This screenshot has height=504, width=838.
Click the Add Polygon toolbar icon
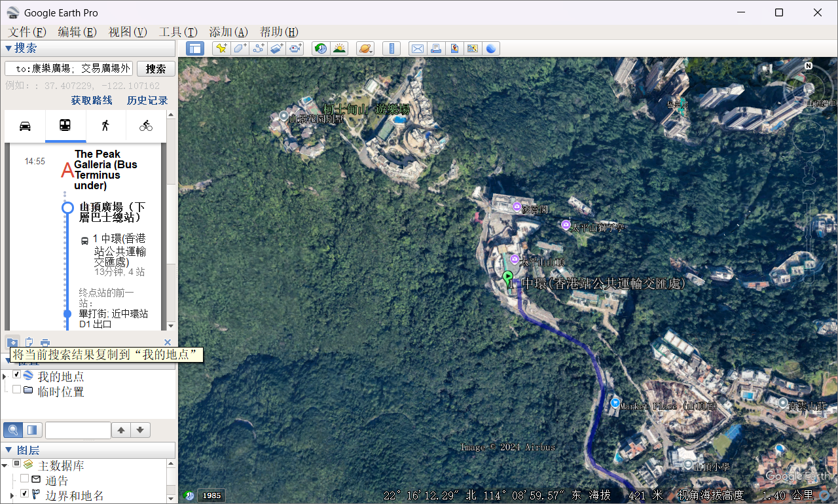(240, 48)
